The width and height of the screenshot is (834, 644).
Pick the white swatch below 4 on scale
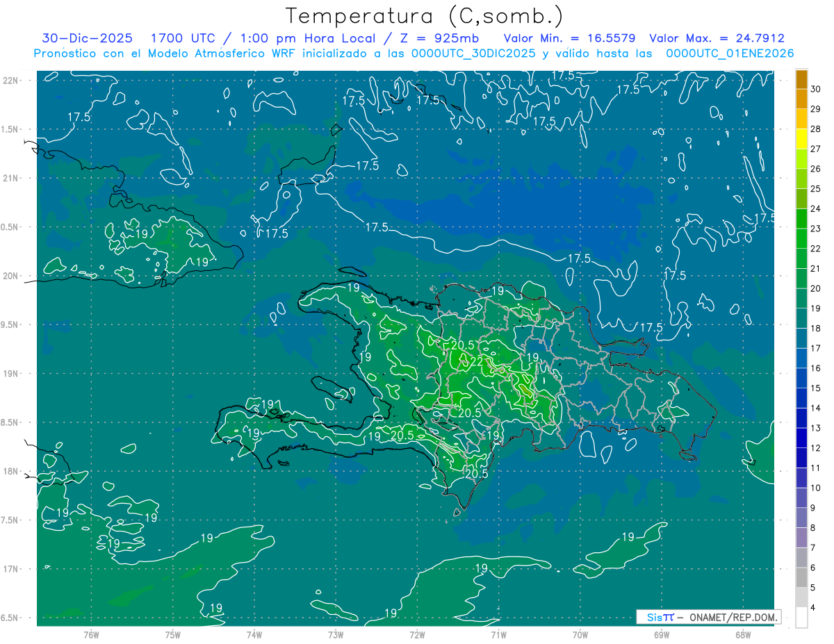pyautogui.click(x=801, y=618)
